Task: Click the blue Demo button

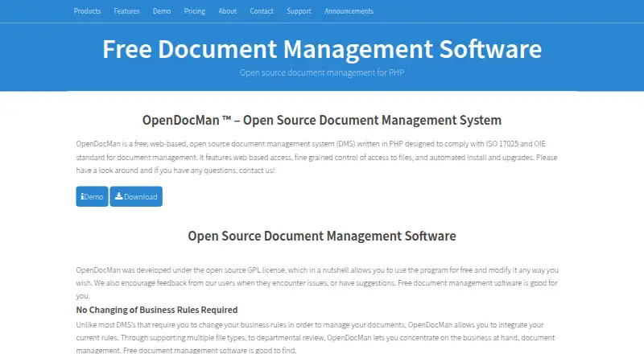Action: [92, 196]
